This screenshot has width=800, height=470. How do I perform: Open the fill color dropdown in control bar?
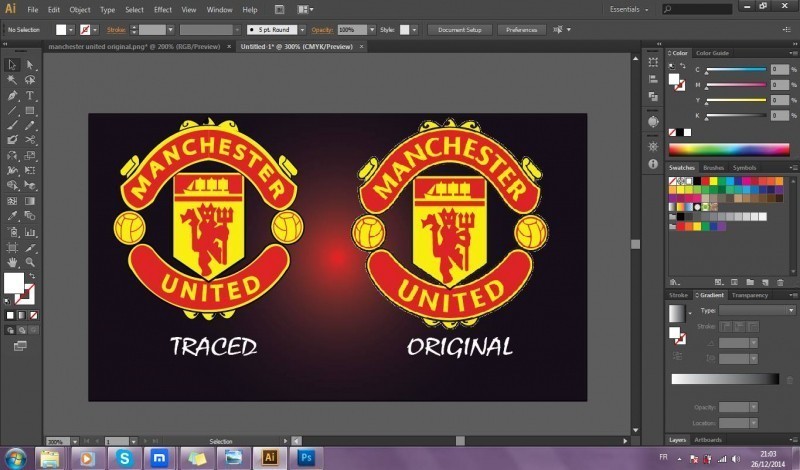click(x=71, y=30)
